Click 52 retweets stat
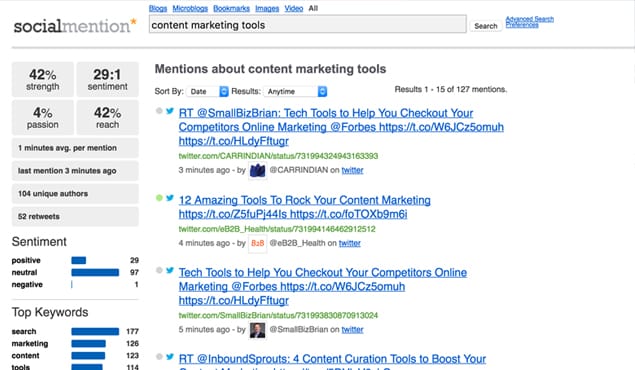 [75, 217]
